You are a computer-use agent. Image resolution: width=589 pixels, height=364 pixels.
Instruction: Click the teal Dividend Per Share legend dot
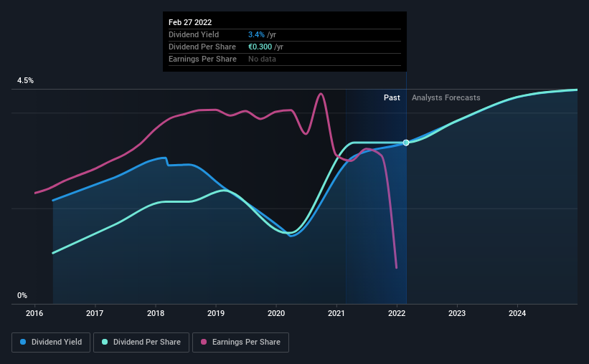(x=105, y=342)
